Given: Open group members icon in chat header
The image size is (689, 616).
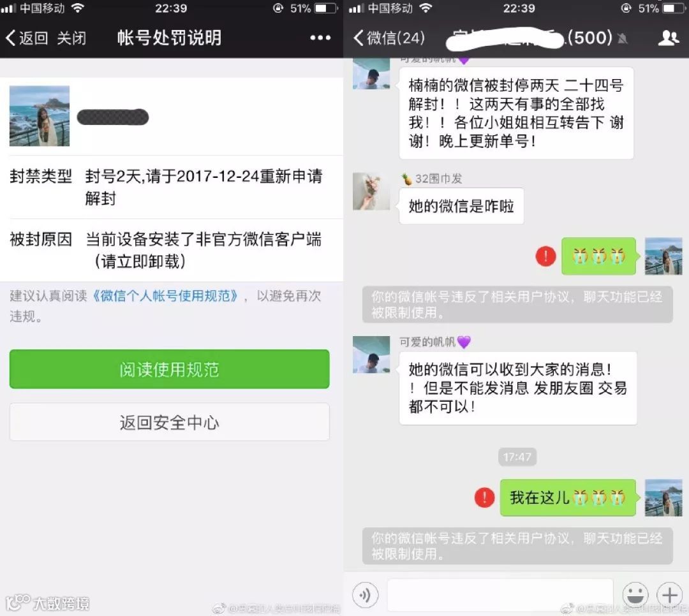Looking at the screenshot, I should pos(669,38).
